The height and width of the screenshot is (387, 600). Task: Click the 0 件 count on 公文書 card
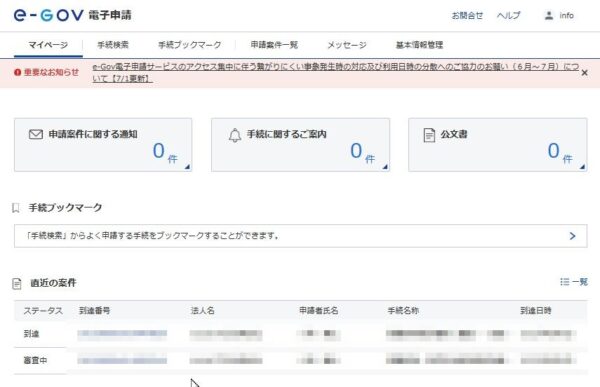[560, 152]
